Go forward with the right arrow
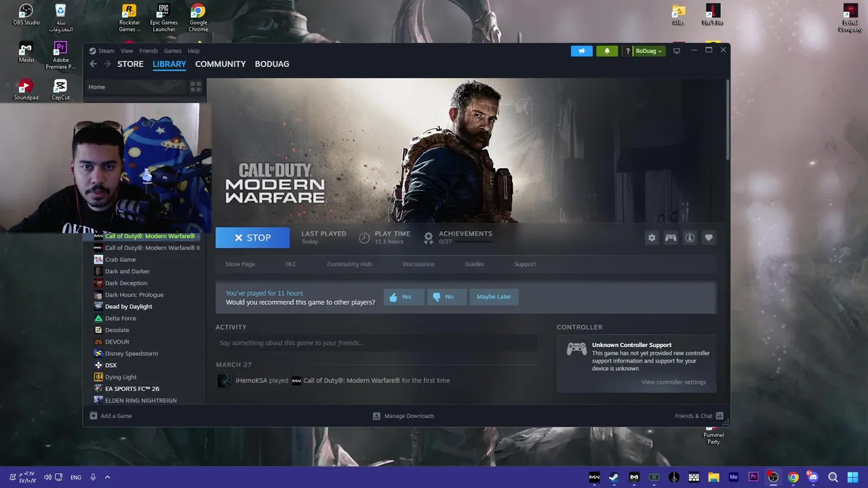 tap(107, 64)
